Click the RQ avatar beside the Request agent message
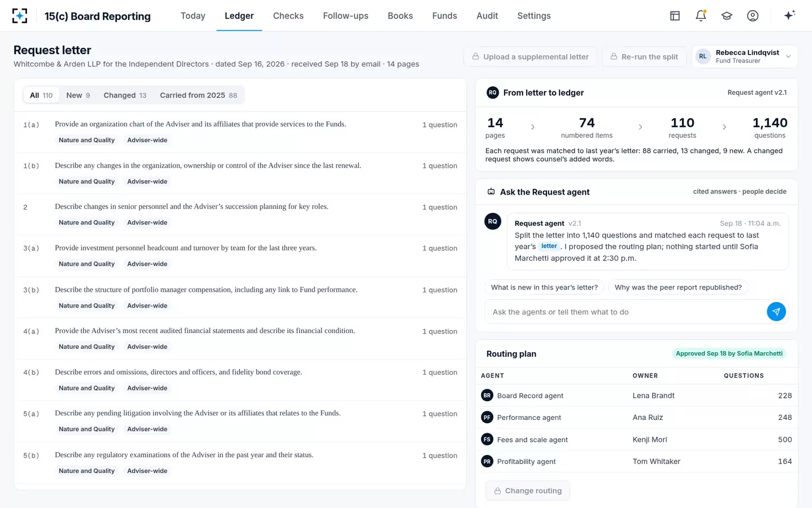812x508 pixels. [493, 221]
